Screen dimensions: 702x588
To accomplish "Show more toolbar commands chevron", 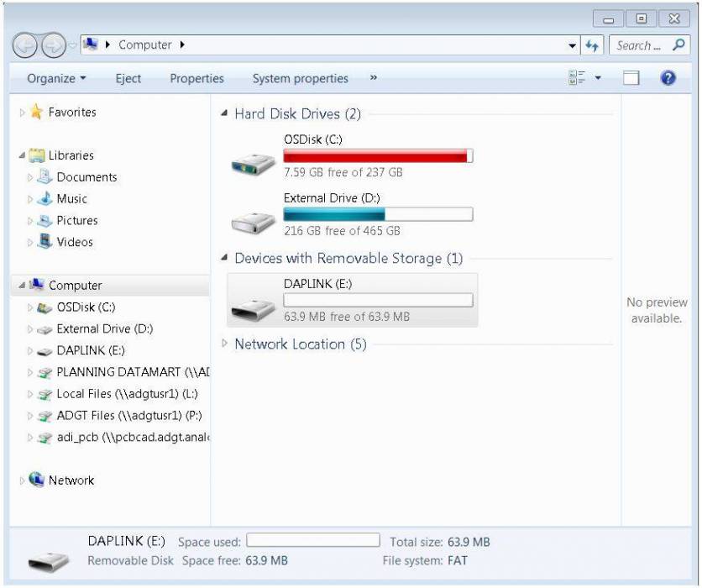I will 374,77.
